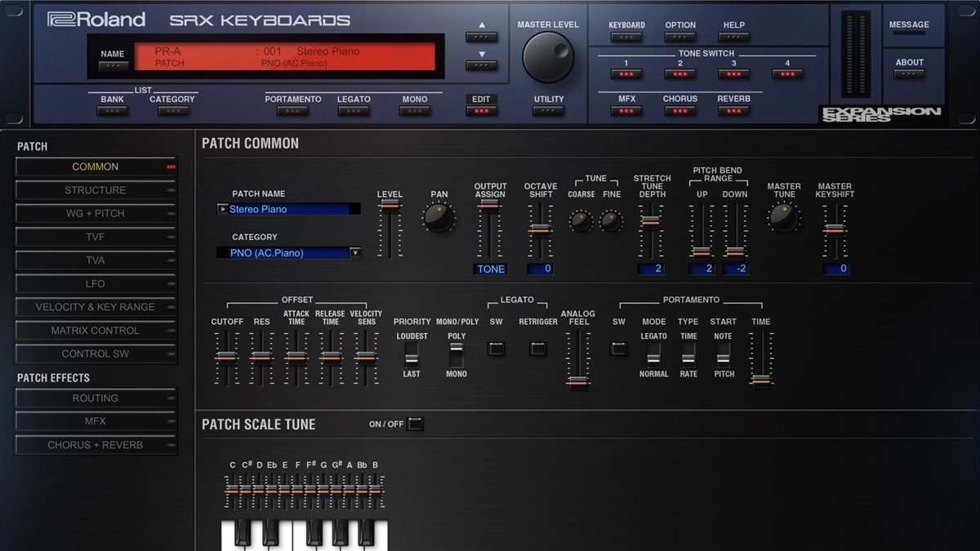Switch to the TVF tab
Image resolution: width=980 pixels, height=551 pixels.
tap(96, 238)
